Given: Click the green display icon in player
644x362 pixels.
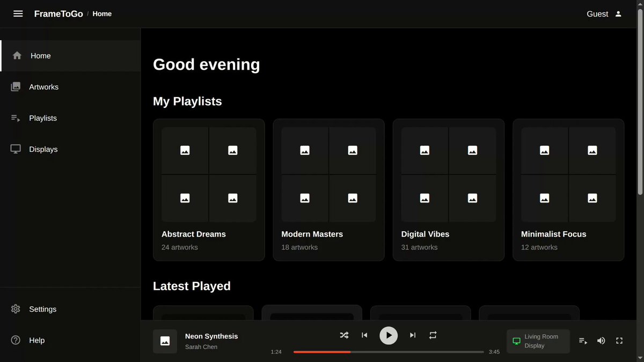Looking at the screenshot, I should click(x=517, y=341).
